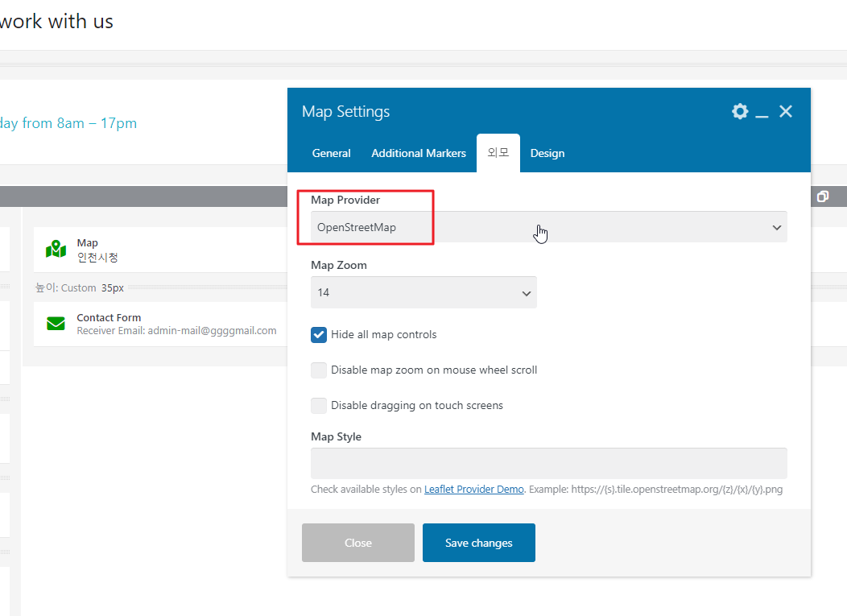Image resolution: width=847 pixels, height=616 pixels.
Task: Switch to the Additional Markers tab
Action: coord(419,154)
